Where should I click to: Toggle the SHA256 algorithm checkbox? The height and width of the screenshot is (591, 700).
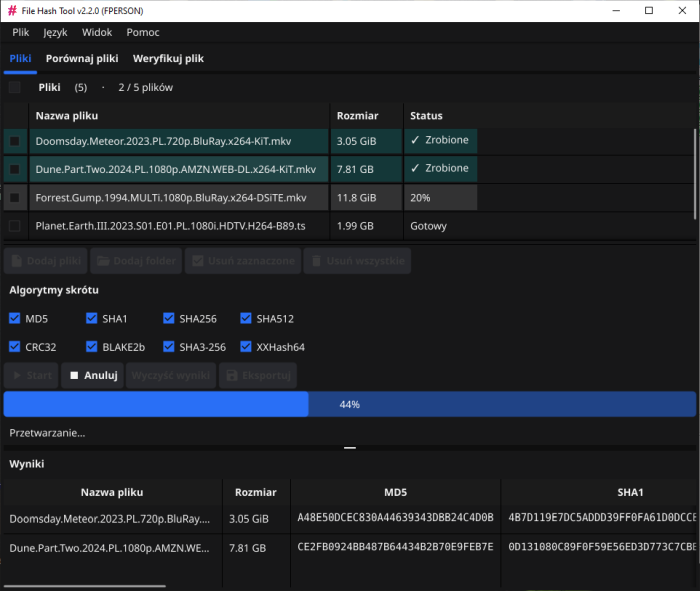169,318
